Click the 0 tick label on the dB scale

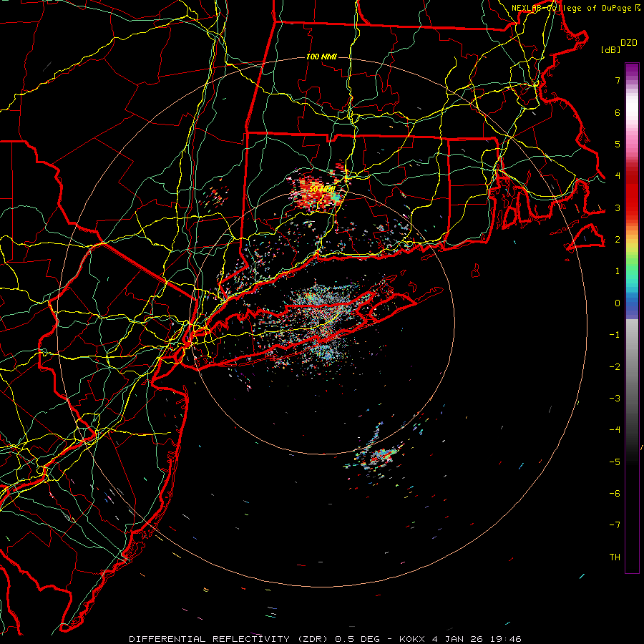point(618,303)
